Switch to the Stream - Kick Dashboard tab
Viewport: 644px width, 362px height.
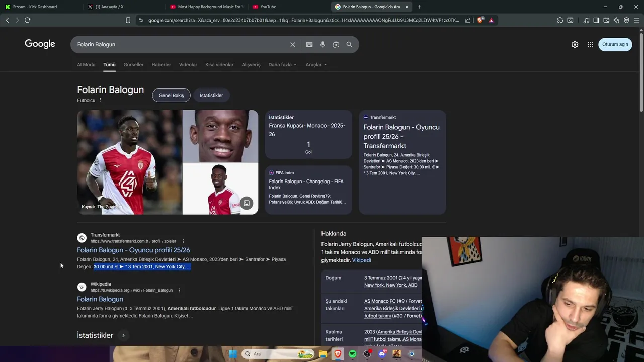coord(40,7)
